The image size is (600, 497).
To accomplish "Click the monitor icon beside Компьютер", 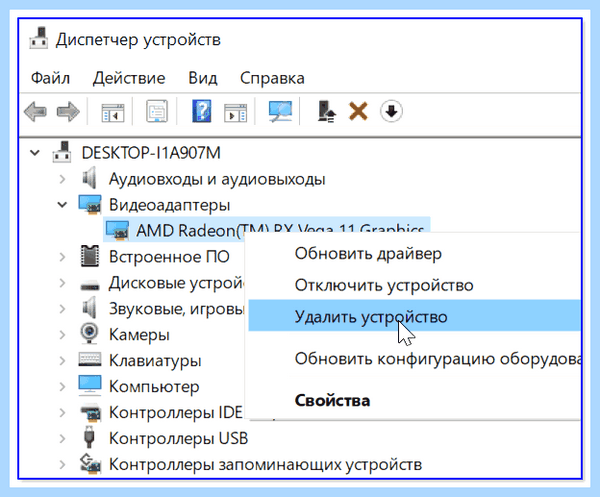I will [90, 385].
